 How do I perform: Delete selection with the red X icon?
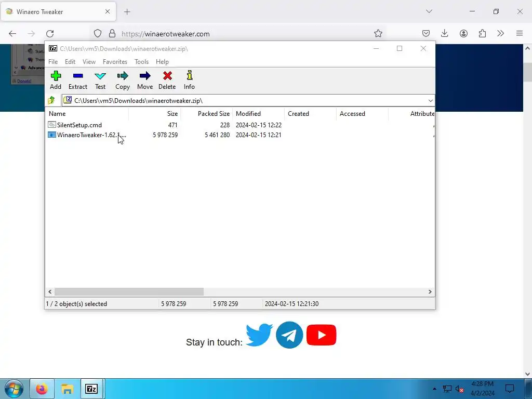[x=167, y=76]
